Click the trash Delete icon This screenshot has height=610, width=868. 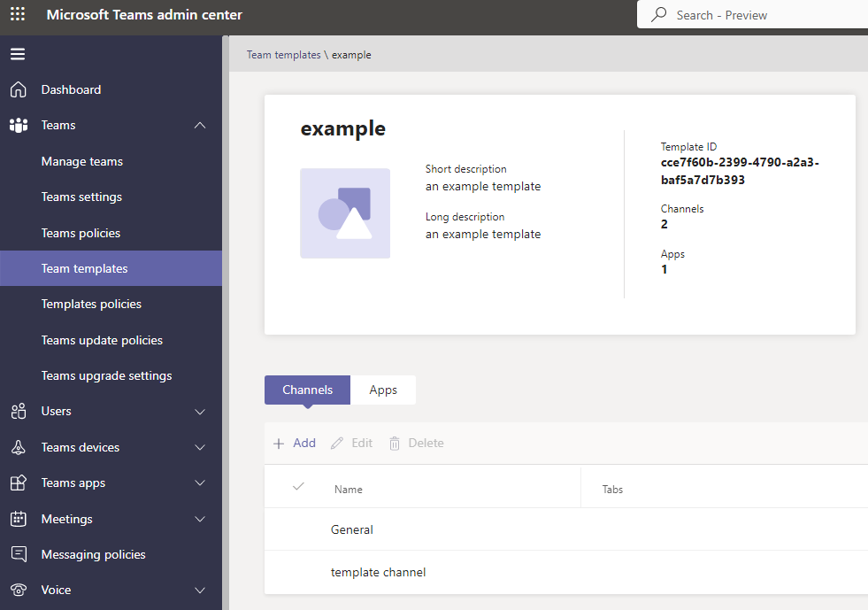[x=394, y=444]
